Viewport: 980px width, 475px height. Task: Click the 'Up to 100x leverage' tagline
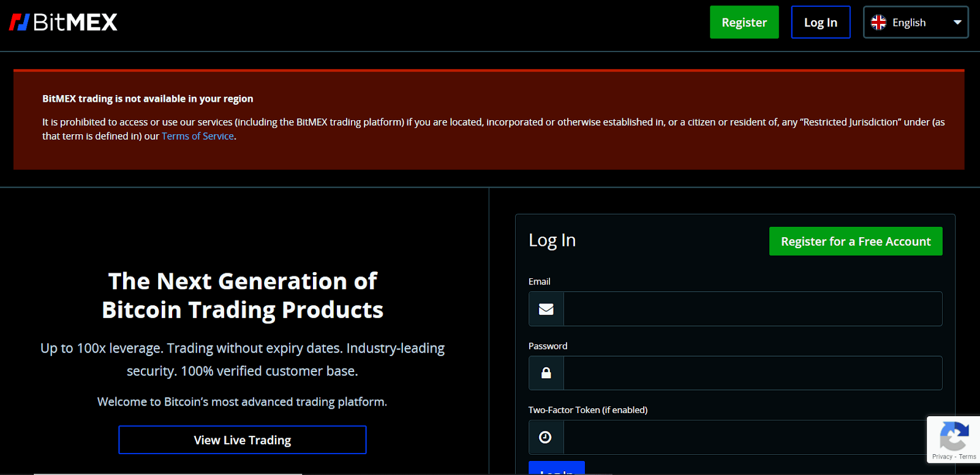(x=243, y=359)
